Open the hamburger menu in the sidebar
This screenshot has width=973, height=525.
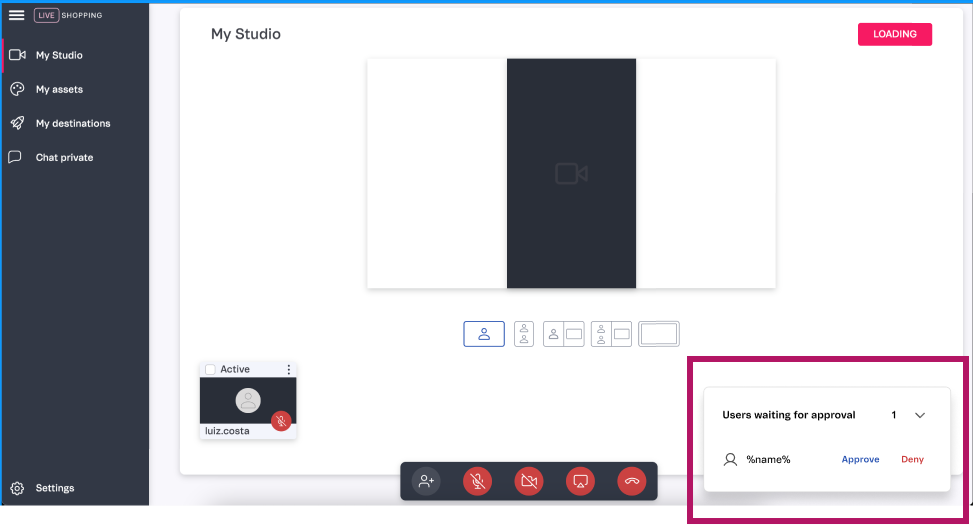pos(16,15)
